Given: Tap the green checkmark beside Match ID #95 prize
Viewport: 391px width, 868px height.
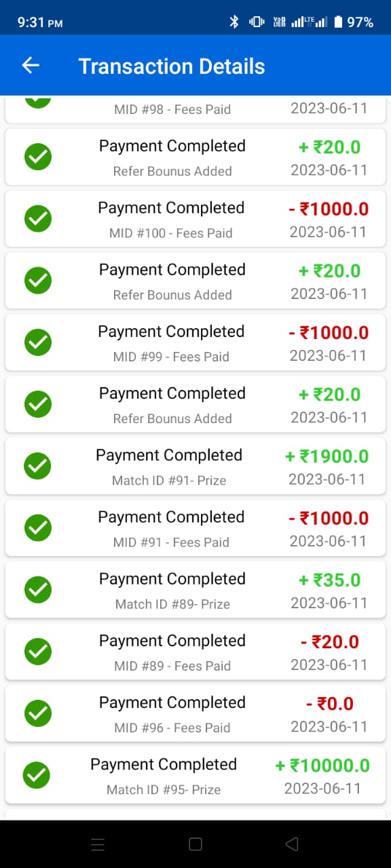Looking at the screenshot, I should pos(37,775).
